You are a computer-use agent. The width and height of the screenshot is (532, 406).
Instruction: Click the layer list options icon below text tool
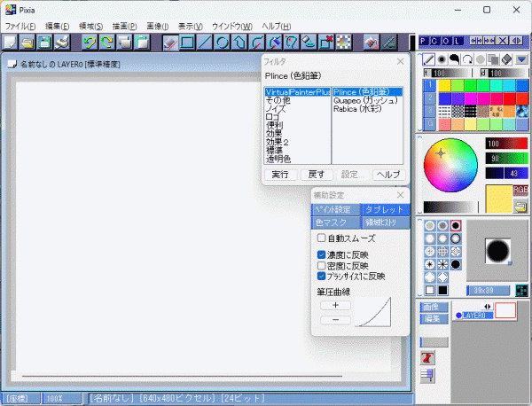coord(427,376)
